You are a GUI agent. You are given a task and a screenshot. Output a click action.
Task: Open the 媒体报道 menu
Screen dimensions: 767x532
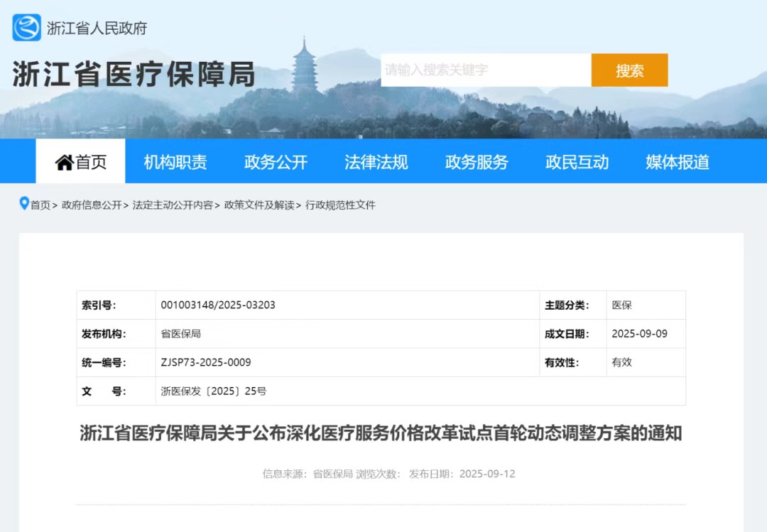(x=678, y=162)
